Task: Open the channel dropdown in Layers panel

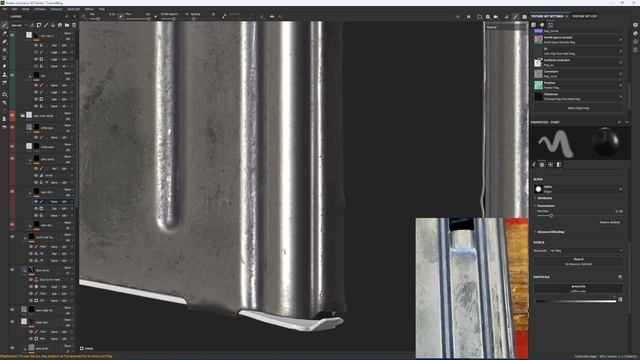Action: tap(18, 25)
